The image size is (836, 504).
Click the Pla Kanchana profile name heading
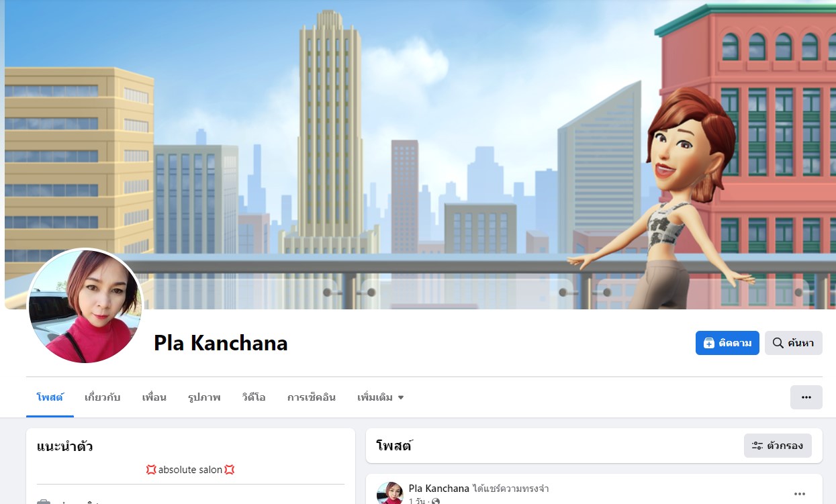220,343
